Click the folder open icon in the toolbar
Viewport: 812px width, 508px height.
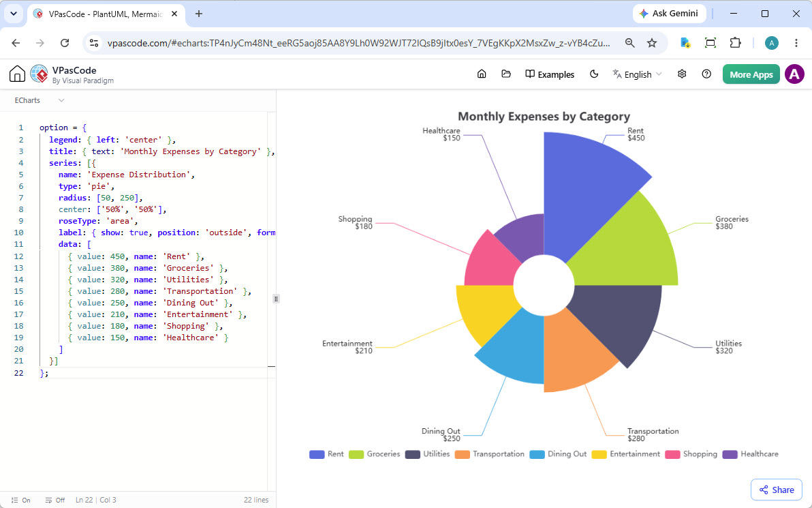click(506, 74)
